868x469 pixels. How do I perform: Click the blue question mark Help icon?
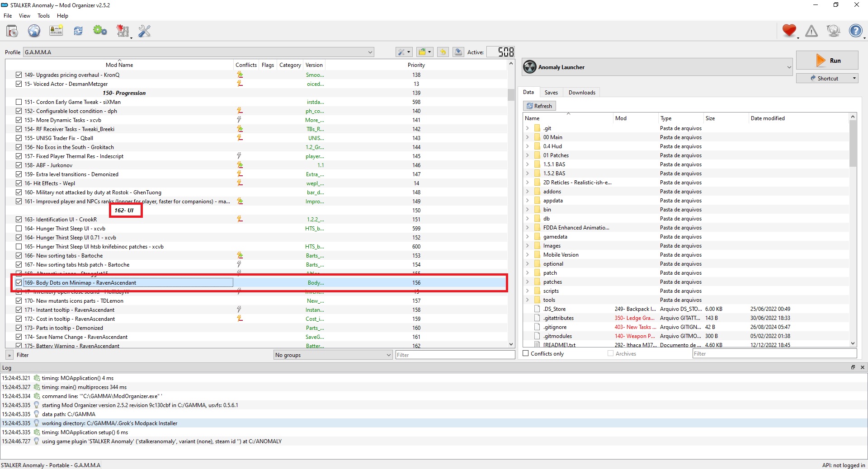coord(855,31)
